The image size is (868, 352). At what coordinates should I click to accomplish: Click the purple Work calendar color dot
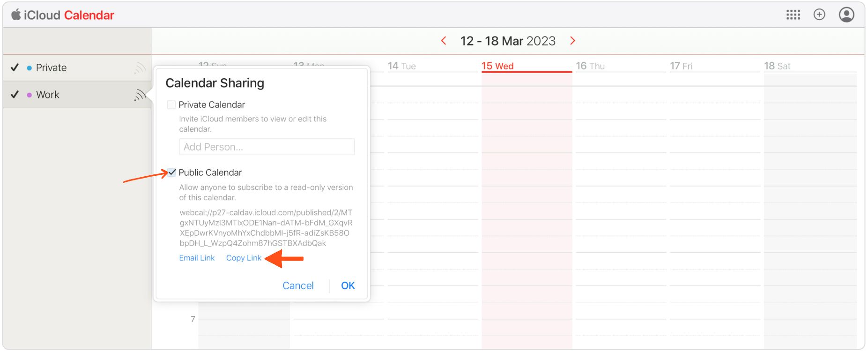tap(30, 95)
